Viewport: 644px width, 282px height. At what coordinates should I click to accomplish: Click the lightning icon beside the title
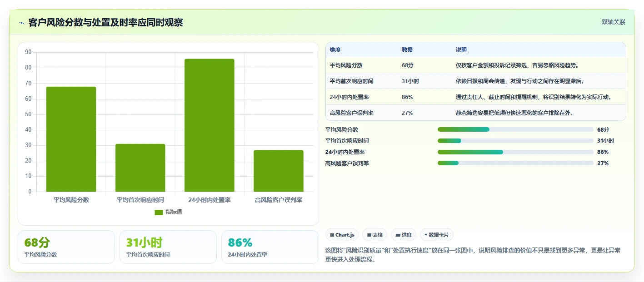tap(21, 23)
